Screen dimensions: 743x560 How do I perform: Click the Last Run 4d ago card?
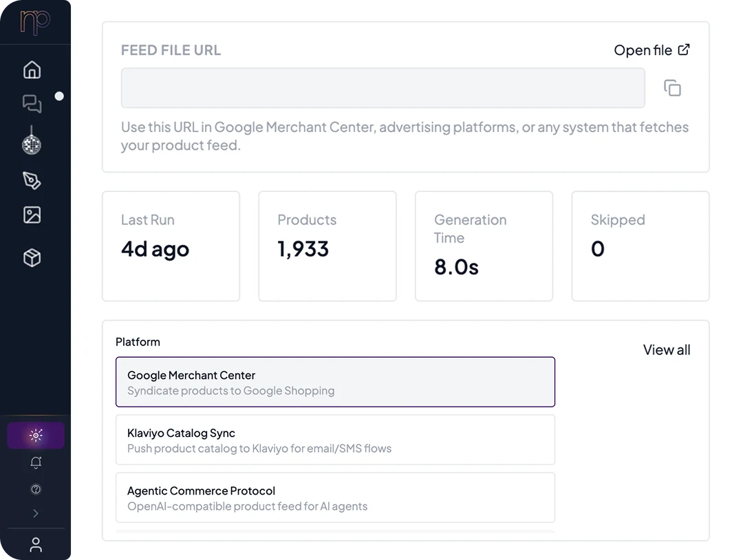171,246
